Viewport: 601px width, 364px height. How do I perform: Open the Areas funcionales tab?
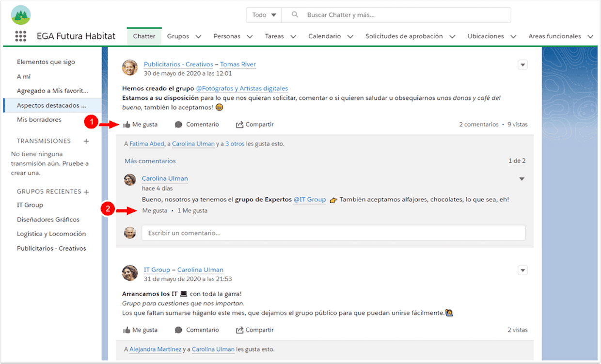point(554,36)
